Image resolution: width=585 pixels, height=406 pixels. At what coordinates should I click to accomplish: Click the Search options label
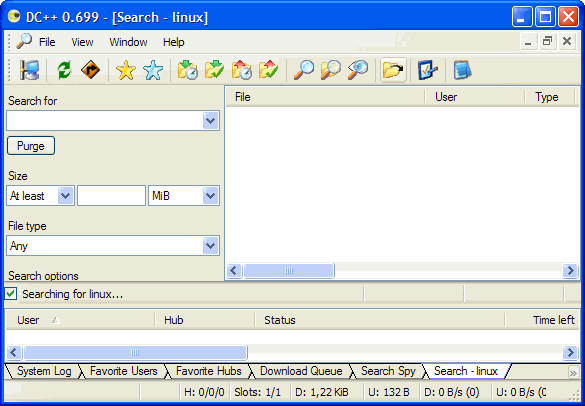click(43, 276)
